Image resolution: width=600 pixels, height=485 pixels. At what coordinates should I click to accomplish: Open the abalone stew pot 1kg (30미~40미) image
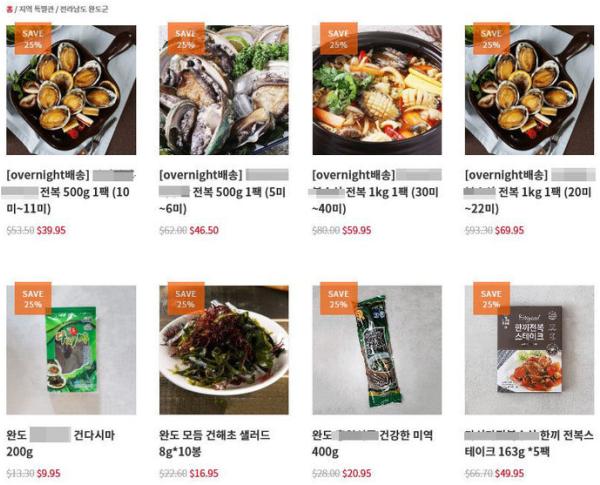(377, 90)
